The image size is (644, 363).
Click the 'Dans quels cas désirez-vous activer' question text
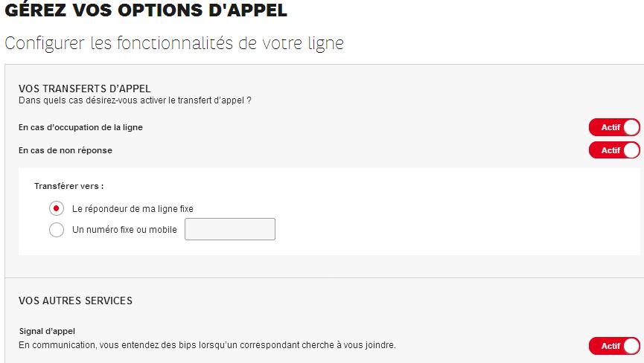tap(135, 100)
